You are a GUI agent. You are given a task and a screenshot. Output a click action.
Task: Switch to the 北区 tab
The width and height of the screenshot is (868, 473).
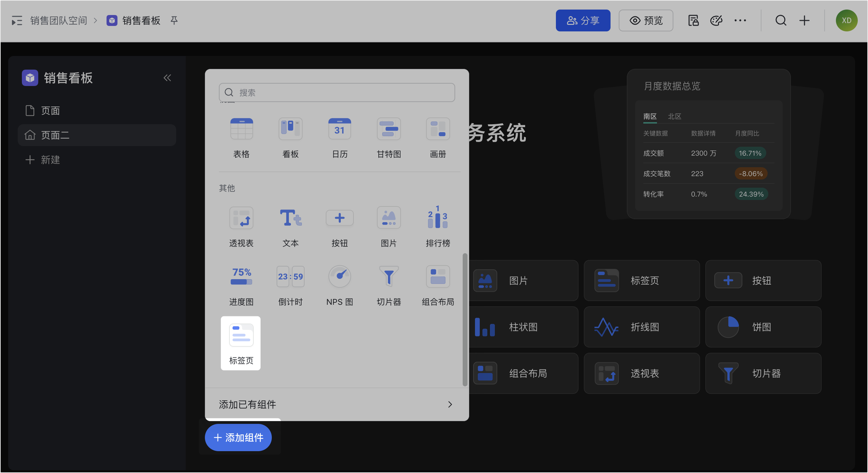(x=674, y=116)
